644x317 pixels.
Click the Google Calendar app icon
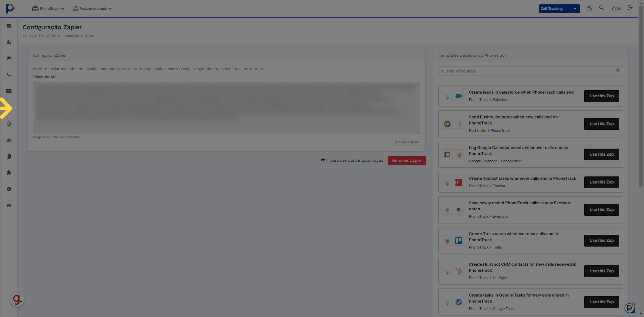point(447,155)
